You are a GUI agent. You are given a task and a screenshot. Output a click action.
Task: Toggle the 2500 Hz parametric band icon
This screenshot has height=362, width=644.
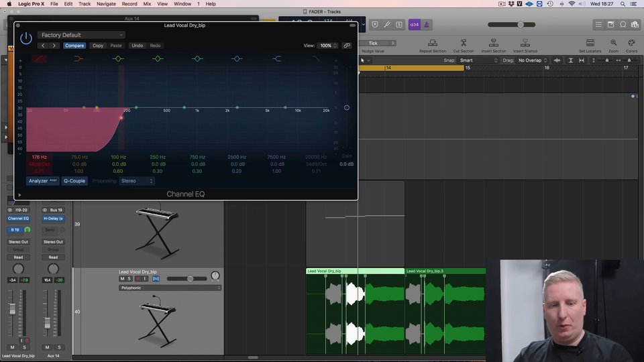pos(237,59)
